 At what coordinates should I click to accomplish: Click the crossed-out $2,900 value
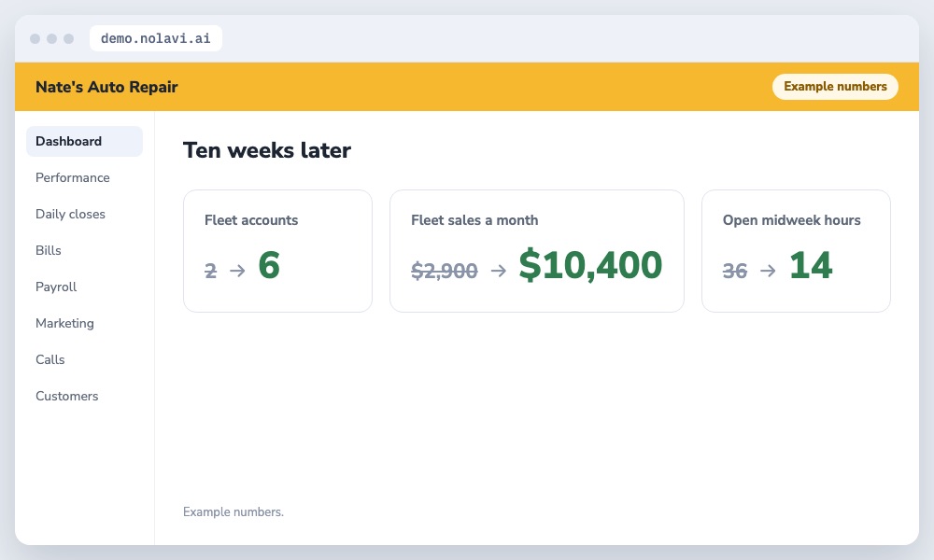point(445,271)
